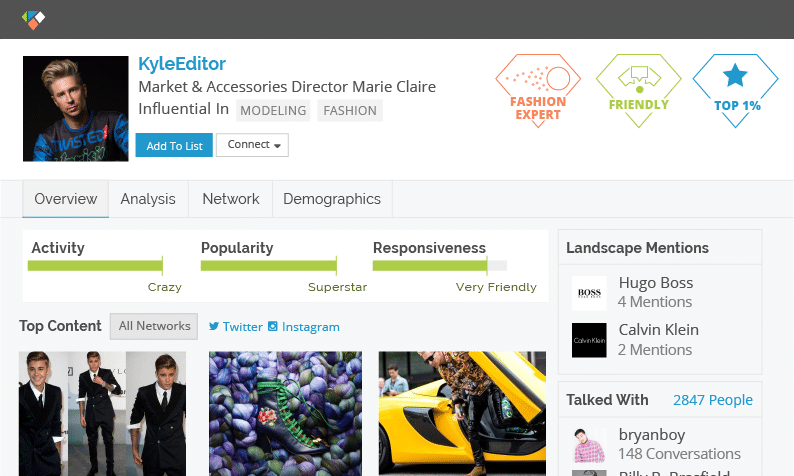794x476 pixels.
Task: Open the Network tab
Action: click(231, 199)
